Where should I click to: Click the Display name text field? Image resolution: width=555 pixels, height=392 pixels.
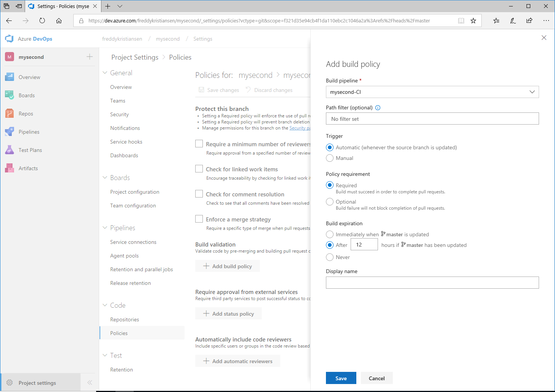point(432,283)
